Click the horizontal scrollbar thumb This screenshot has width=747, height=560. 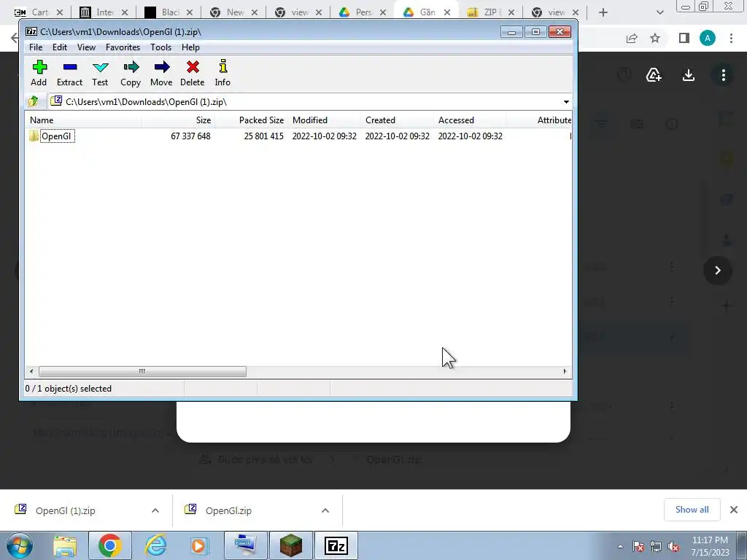coord(142,371)
